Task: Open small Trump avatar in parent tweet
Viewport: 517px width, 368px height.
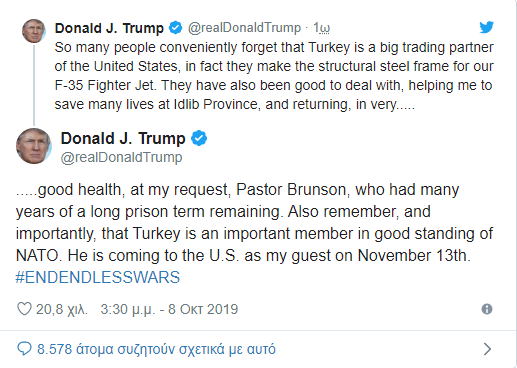Action: pos(34,31)
